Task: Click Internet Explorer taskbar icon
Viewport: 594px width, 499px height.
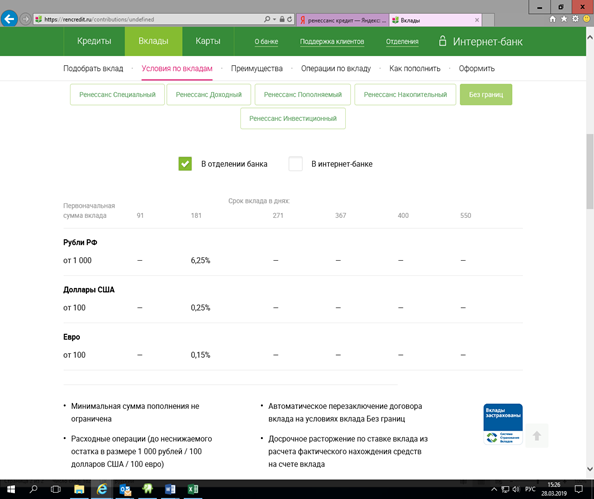Action: pyautogui.click(x=102, y=489)
